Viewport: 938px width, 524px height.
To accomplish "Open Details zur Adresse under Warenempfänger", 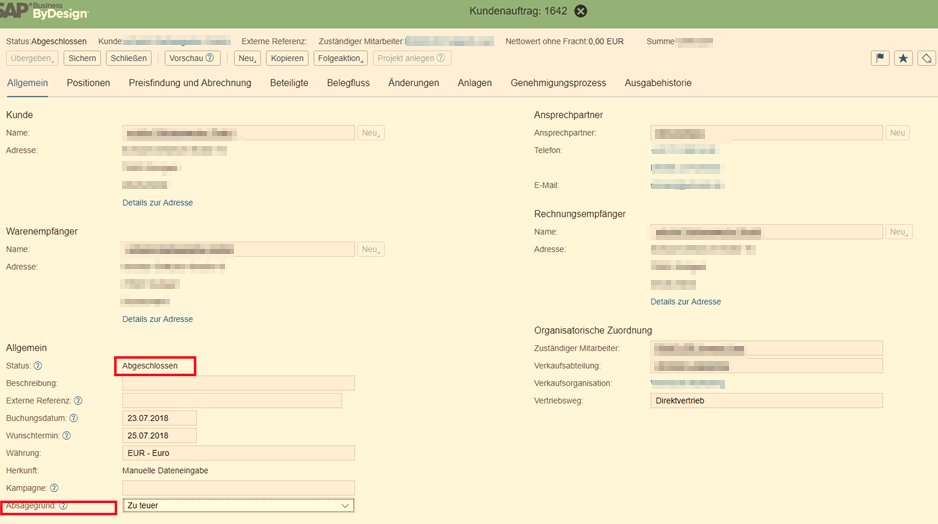I will click(157, 319).
